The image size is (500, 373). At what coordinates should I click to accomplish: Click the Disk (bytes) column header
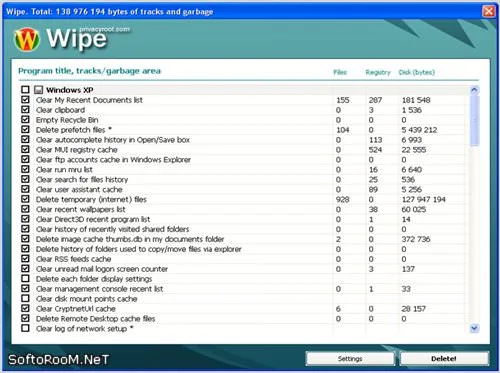click(417, 72)
